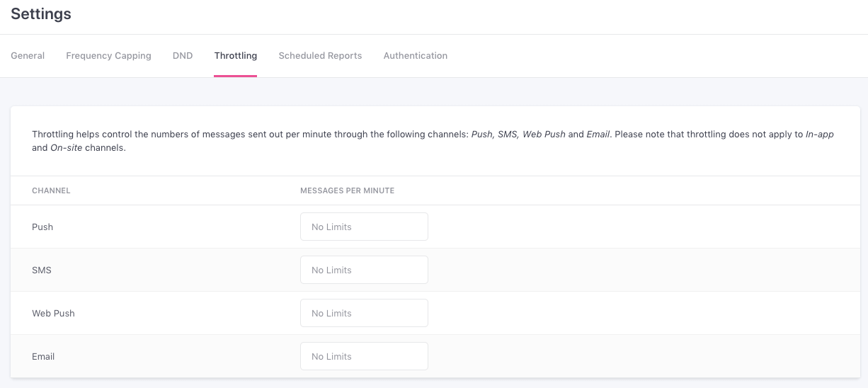Switch to the Frequency Capping tab
The height and width of the screenshot is (388, 868).
pos(108,56)
